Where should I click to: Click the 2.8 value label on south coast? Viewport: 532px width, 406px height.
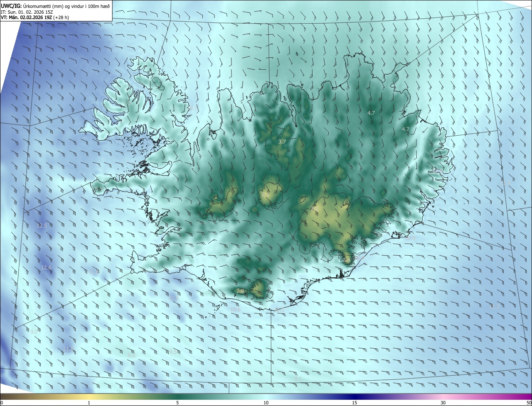point(240,291)
